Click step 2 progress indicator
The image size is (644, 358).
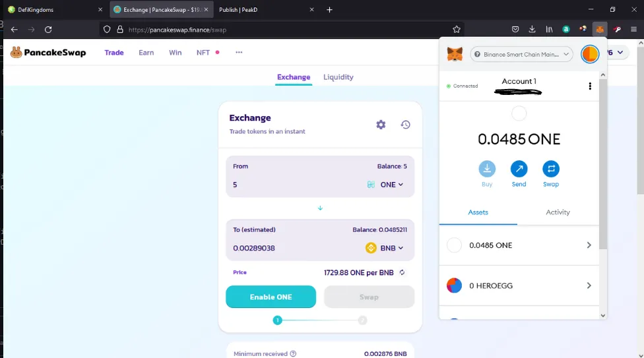point(362,320)
